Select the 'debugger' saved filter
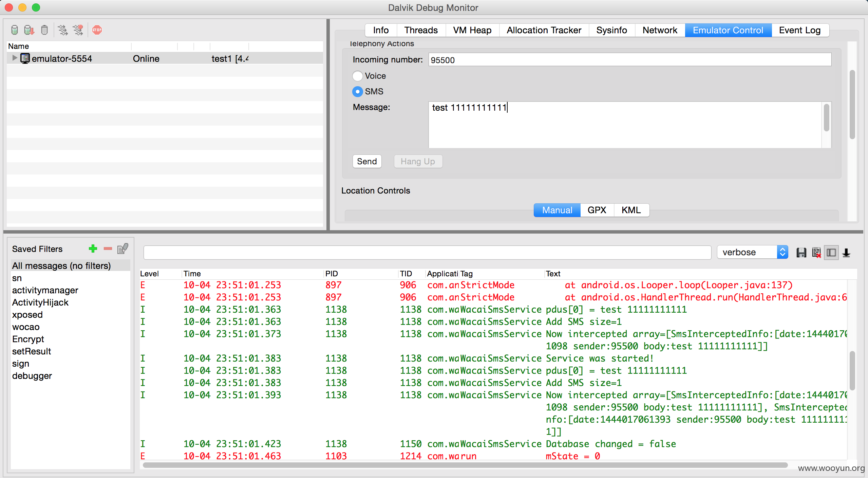The height and width of the screenshot is (478, 868). 71,376
